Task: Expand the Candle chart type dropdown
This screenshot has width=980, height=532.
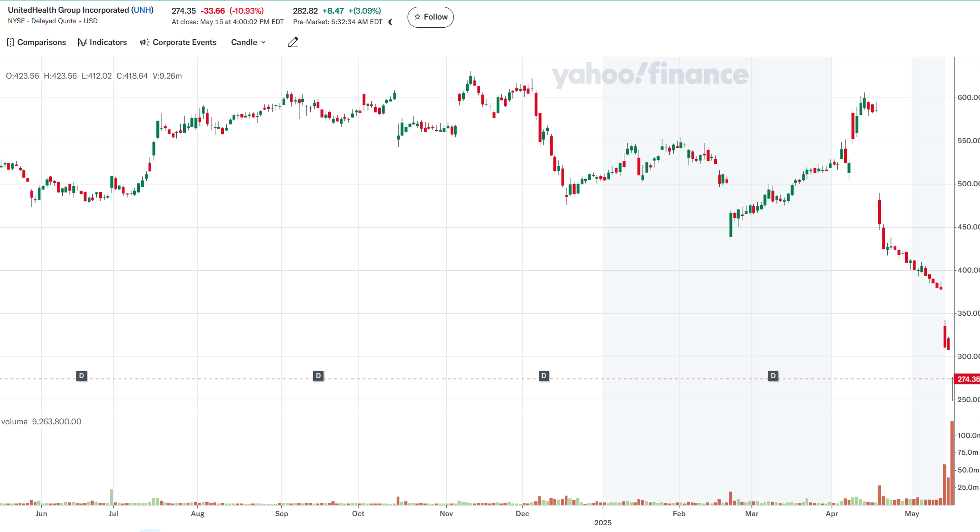Action: point(248,42)
